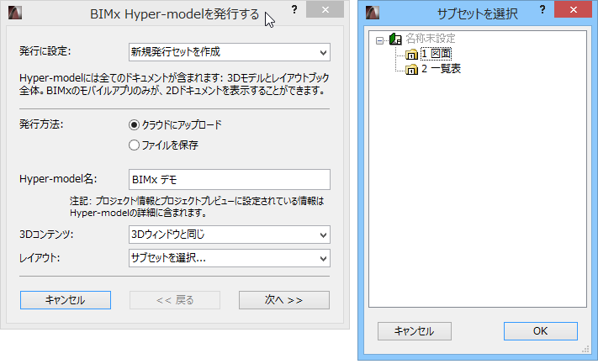This screenshot has height=364, width=598.
Task: Select the 1 図面 subset
Action: point(437,54)
